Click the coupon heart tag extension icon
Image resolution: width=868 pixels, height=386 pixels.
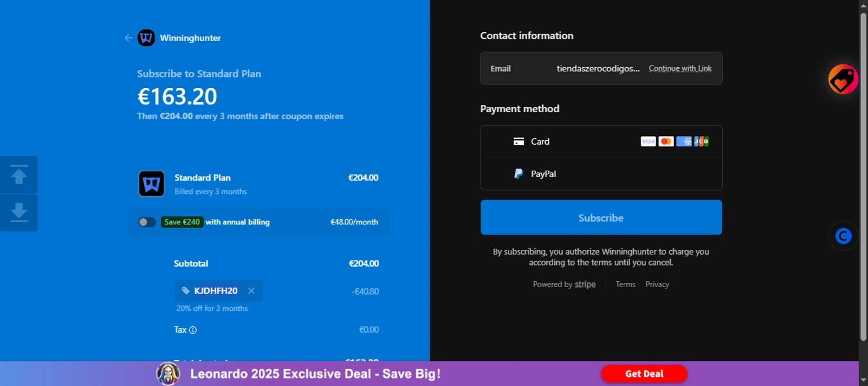(x=843, y=79)
